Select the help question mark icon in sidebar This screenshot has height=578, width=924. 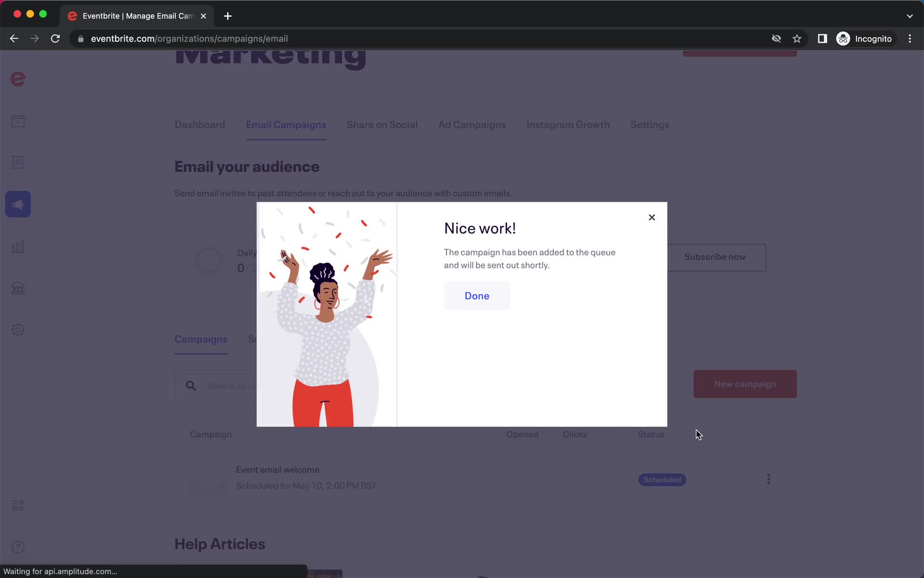coord(18,546)
